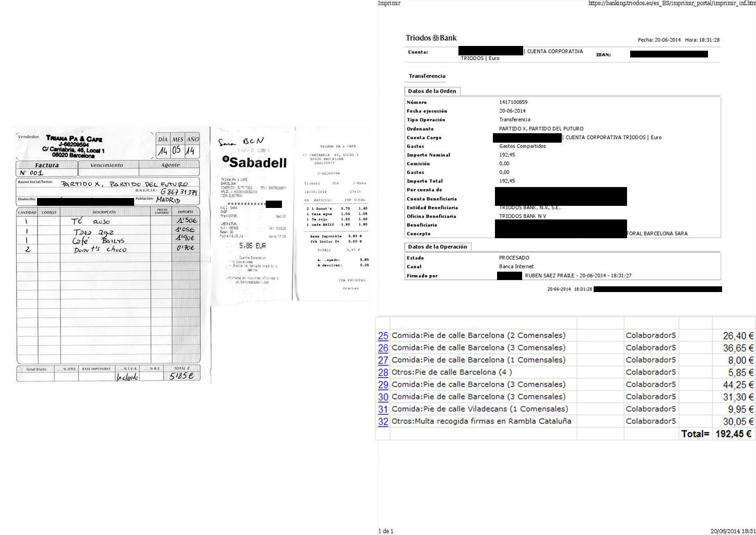This screenshot has width=756, height=535.
Task: Select the Importe Total value 192,45
Action: (507, 181)
